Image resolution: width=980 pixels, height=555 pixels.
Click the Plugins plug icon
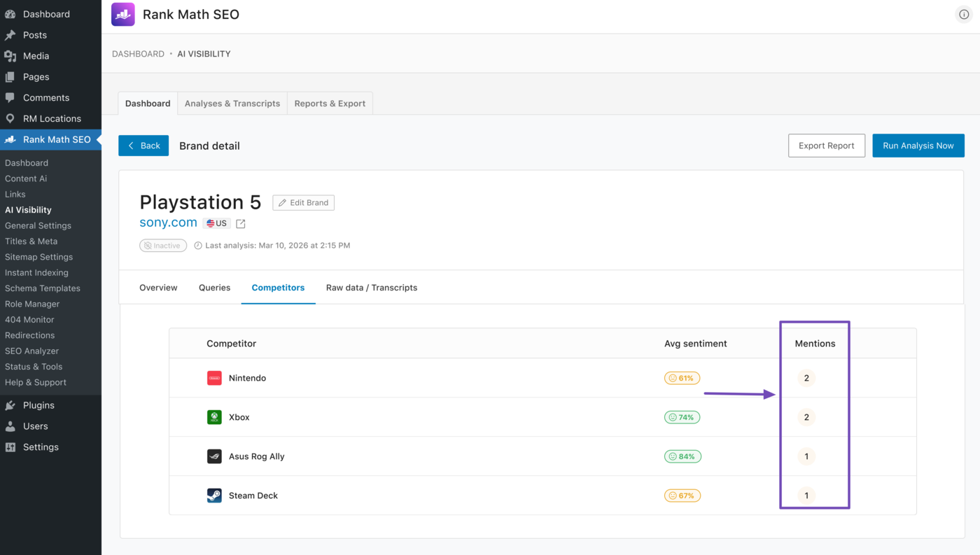pos(10,405)
